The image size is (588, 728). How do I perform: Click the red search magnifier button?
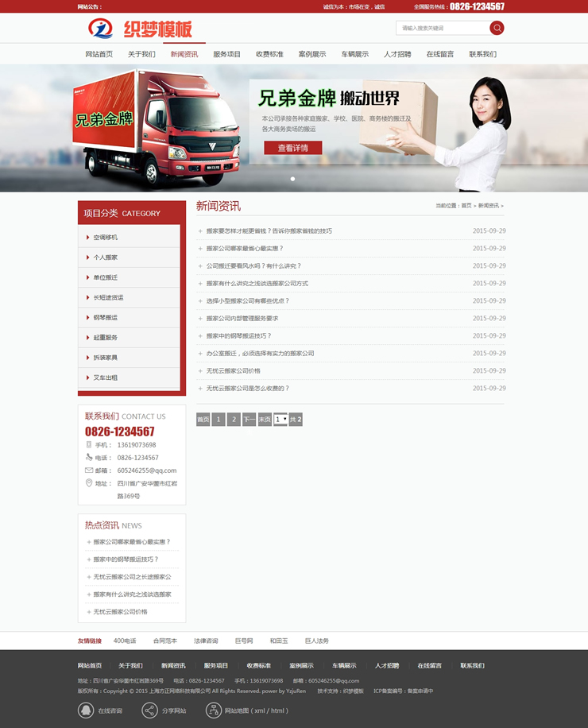pos(497,29)
